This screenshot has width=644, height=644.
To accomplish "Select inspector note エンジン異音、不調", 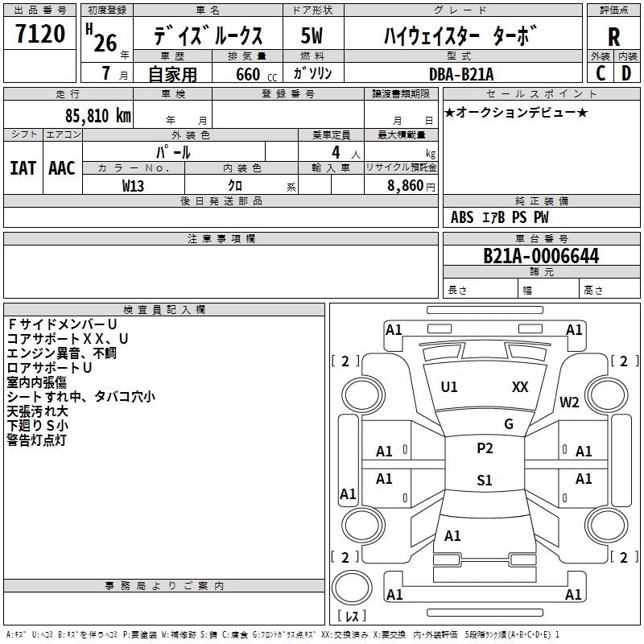I will (x=62, y=353).
